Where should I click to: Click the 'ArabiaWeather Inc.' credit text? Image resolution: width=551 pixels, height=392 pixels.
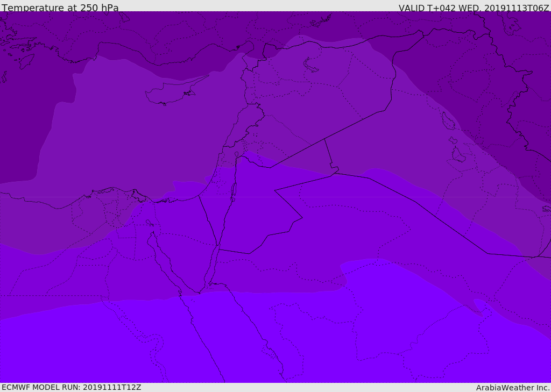pyautogui.click(x=512, y=388)
